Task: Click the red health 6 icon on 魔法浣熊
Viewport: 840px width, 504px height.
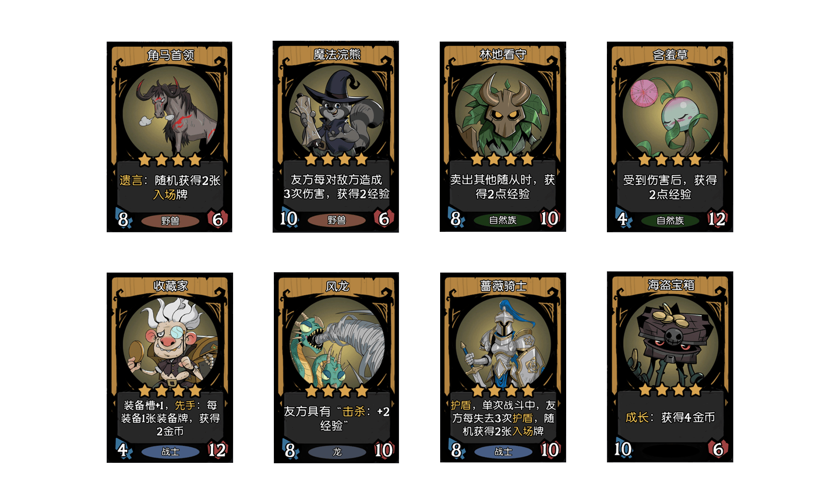Action: (383, 218)
